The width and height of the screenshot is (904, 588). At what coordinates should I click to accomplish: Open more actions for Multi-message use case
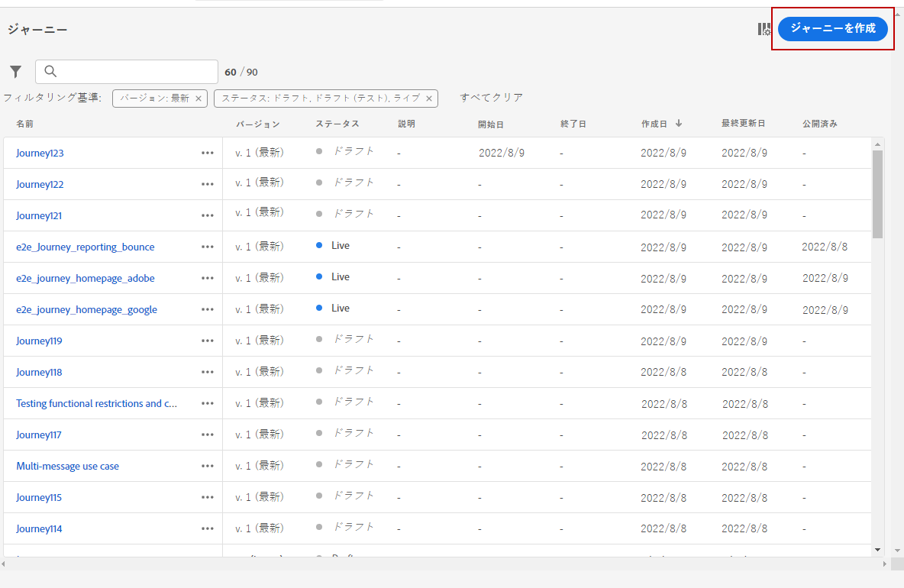click(208, 466)
